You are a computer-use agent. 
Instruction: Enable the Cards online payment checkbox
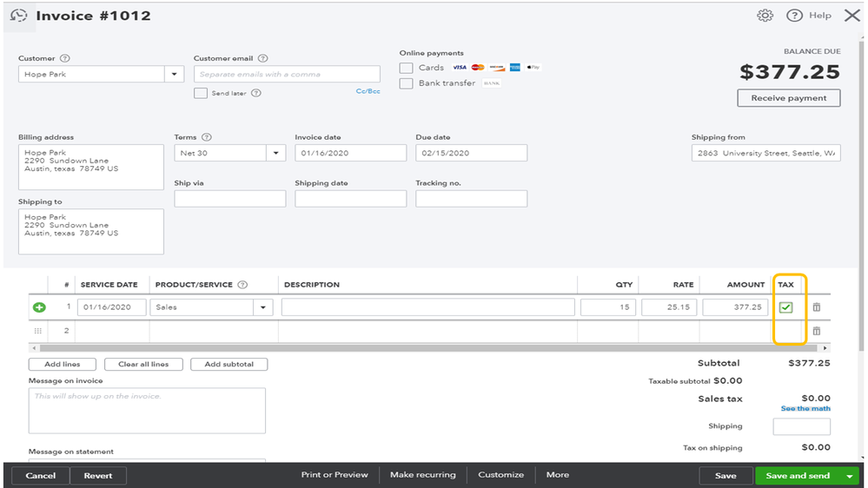click(407, 68)
